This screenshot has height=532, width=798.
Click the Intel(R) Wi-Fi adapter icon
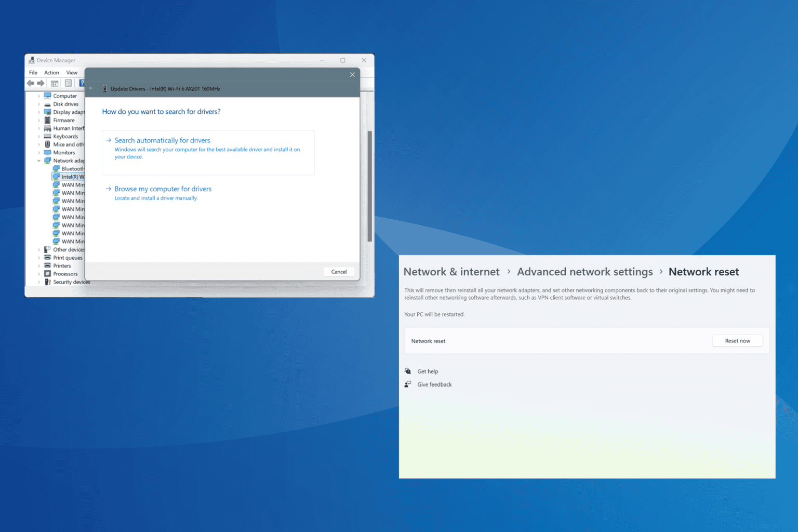[56, 177]
